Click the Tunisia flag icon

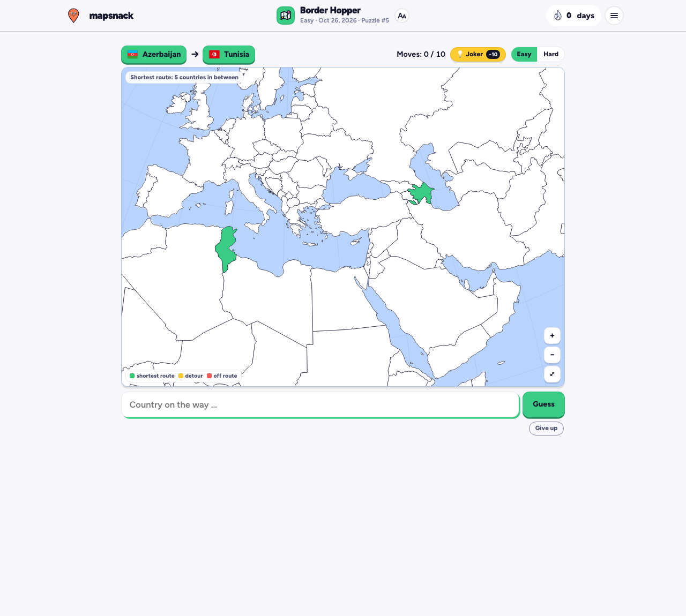click(x=214, y=54)
